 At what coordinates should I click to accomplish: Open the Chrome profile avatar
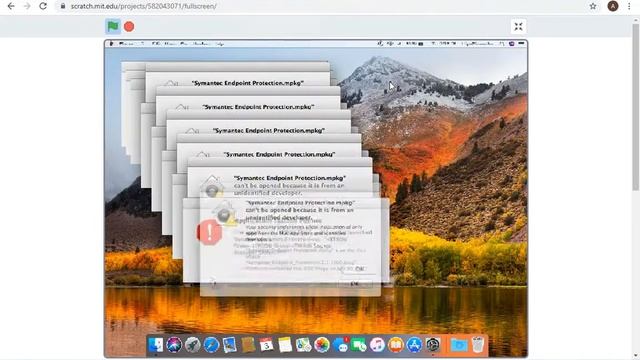coord(613,6)
